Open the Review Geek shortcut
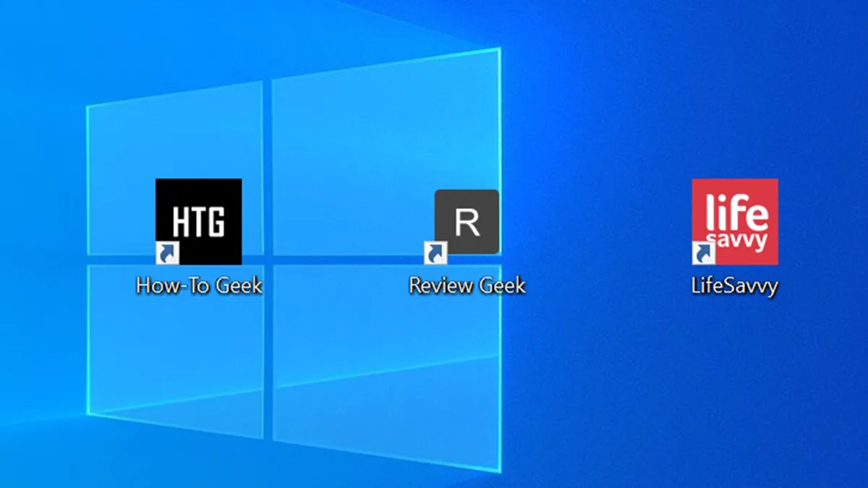The height and width of the screenshot is (488, 868). pos(466,222)
